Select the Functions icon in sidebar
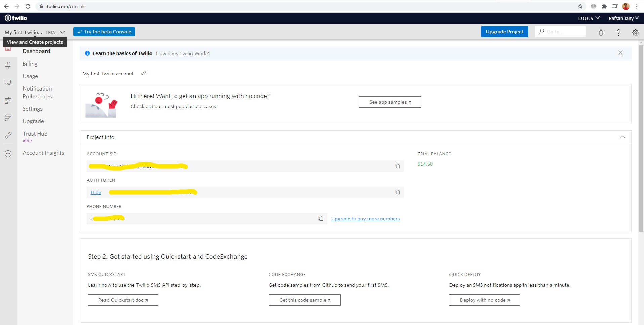 pos(8,118)
